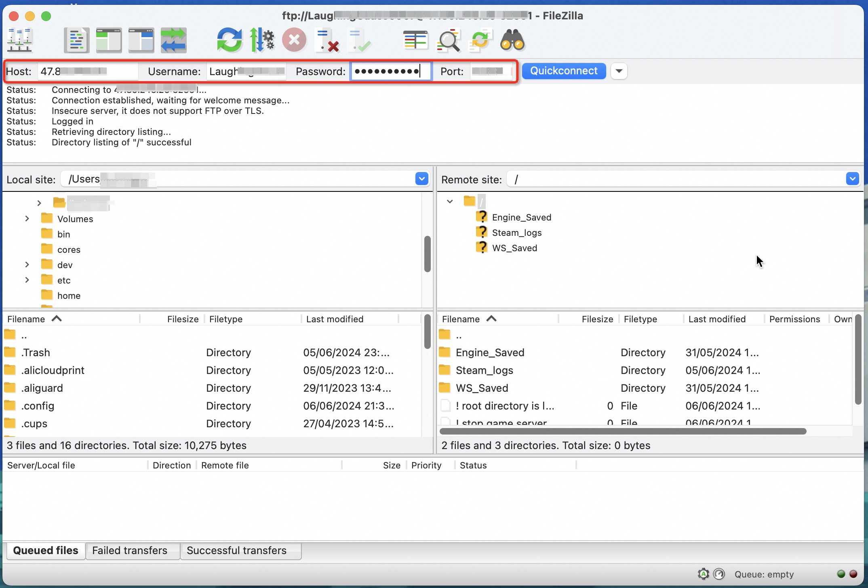
Task: Switch to the Successful transfers tab
Action: (236, 550)
